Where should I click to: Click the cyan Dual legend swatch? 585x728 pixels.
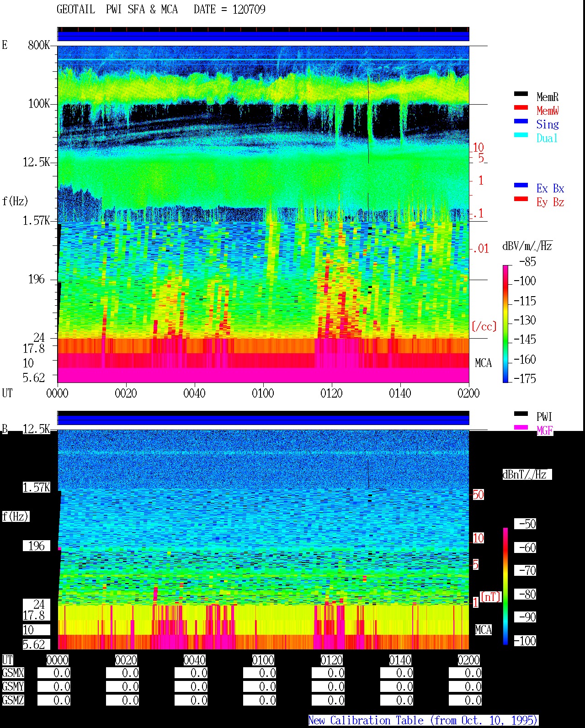click(521, 135)
